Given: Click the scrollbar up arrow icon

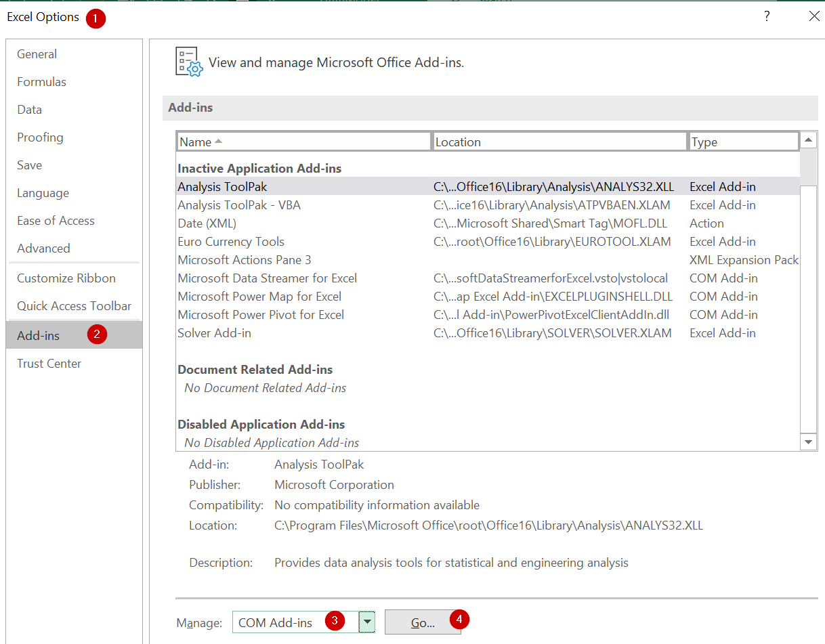Looking at the screenshot, I should 808,140.
